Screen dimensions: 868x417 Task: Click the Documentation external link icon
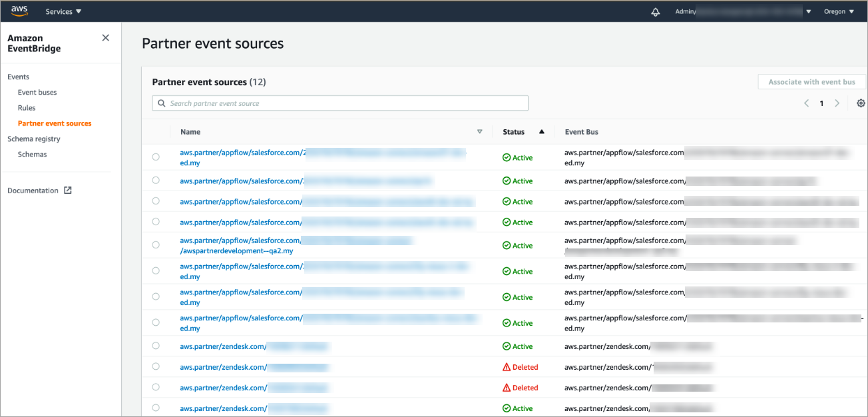(67, 191)
